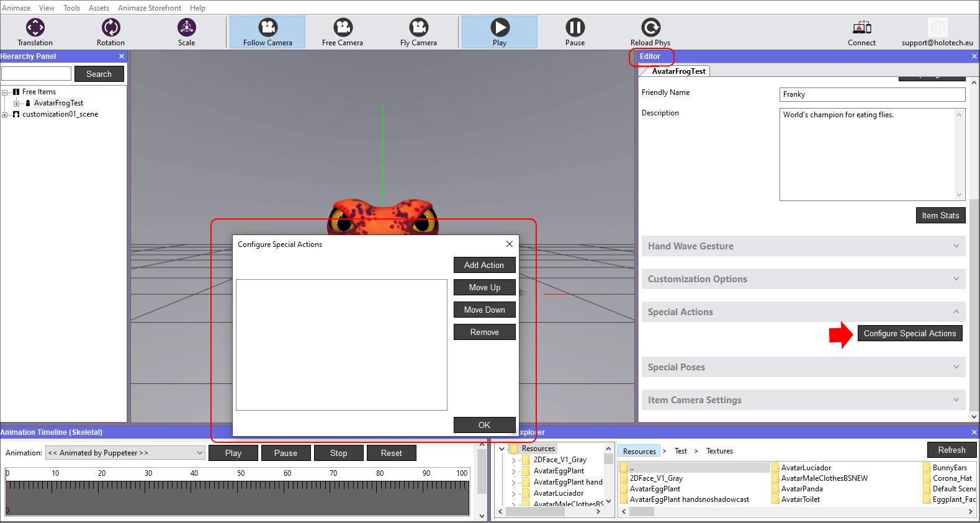980x523 pixels.
Task: Close the Hierarchy Panel
Action: [x=122, y=56]
